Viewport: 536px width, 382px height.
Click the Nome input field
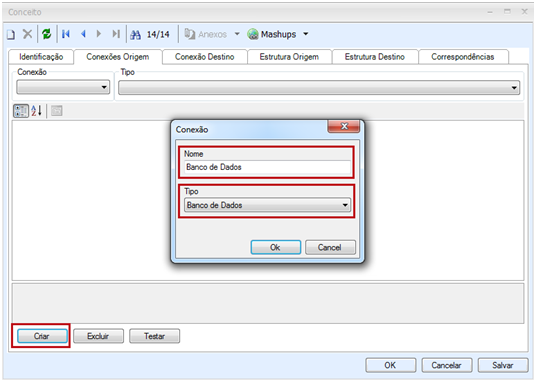click(x=267, y=167)
